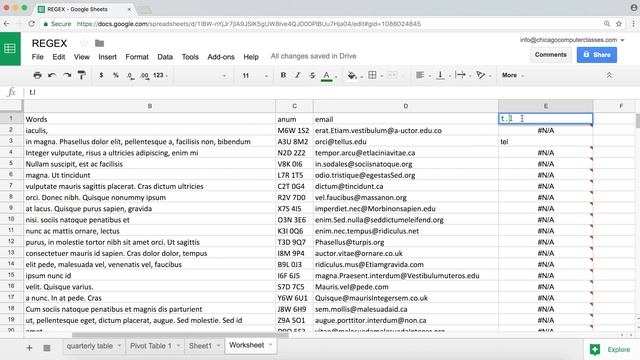Star the REGEX document
This screenshot has width=640, height=360.
pos(84,43)
